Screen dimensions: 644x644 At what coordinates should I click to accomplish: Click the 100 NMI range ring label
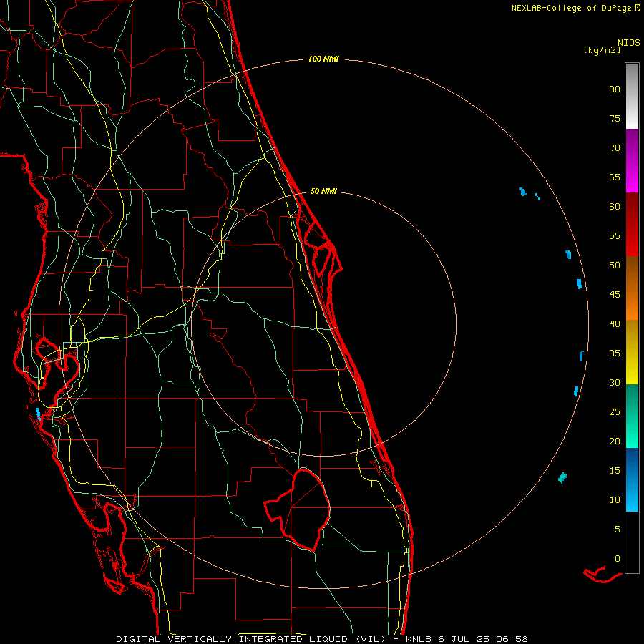pos(323,59)
